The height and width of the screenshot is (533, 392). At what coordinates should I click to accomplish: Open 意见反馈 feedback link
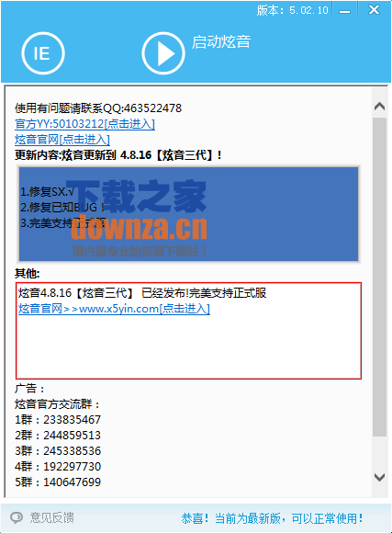pyautogui.click(x=51, y=517)
